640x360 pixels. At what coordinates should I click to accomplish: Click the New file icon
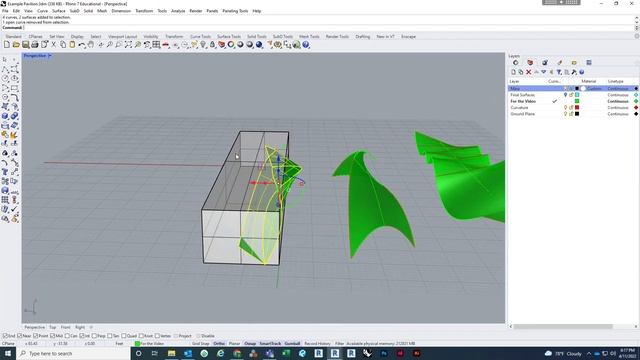coord(7,45)
